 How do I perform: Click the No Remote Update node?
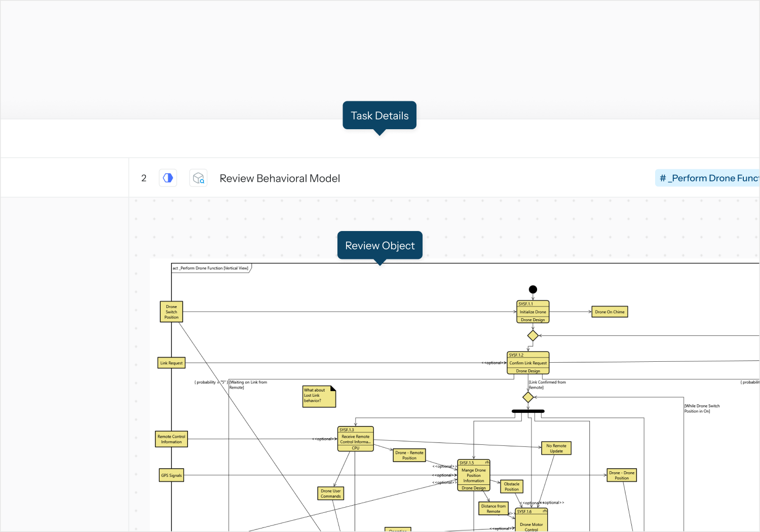556,448
